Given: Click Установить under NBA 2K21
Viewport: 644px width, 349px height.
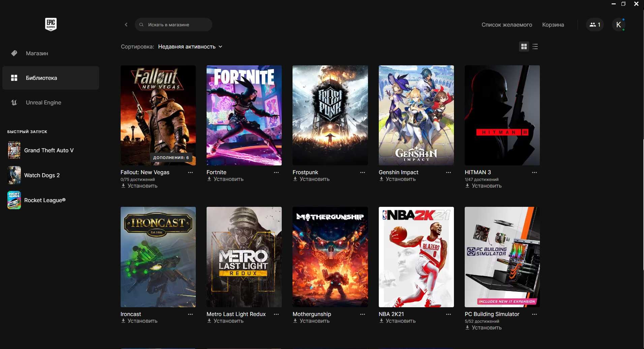Looking at the screenshot, I should click(x=397, y=321).
